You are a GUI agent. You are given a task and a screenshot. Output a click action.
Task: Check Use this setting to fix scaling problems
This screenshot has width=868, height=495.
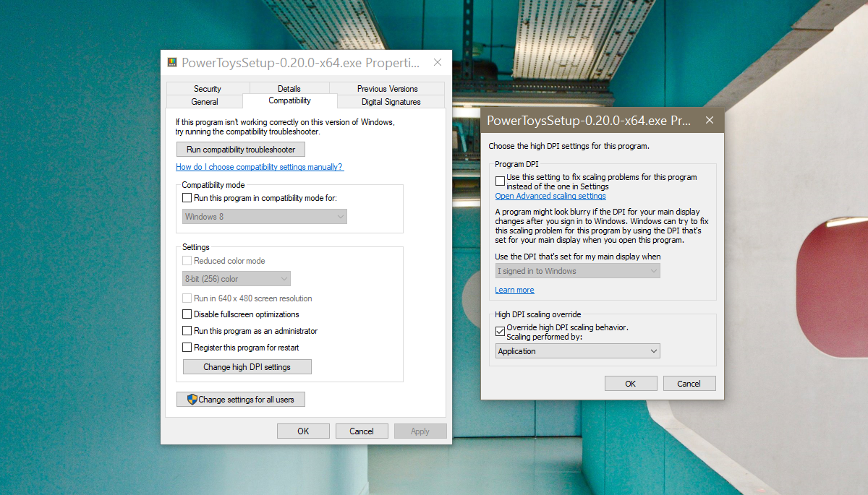pos(500,181)
